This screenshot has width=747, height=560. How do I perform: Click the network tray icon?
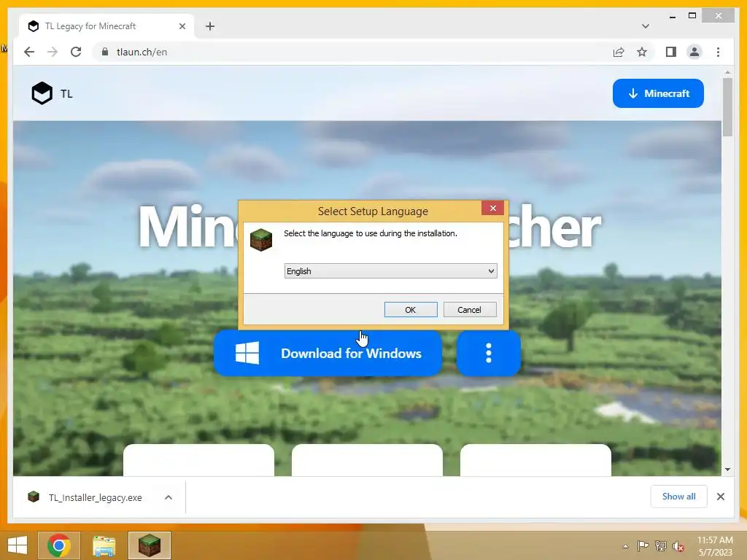(660, 546)
